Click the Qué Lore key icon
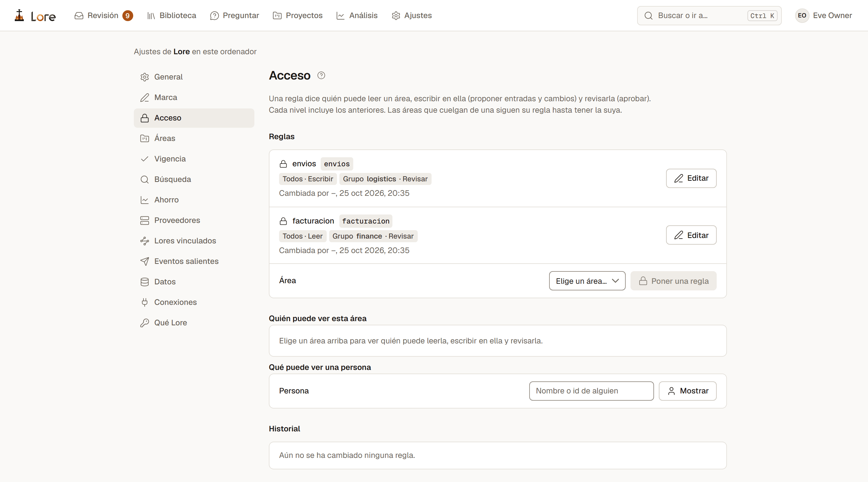Screen dimensions: 868x482 click(x=145, y=323)
